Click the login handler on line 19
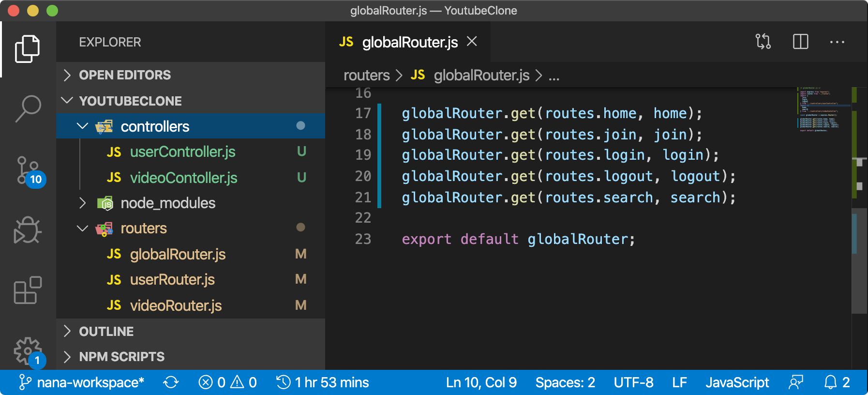Viewport: 868px width, 395px height. point(683,155)
